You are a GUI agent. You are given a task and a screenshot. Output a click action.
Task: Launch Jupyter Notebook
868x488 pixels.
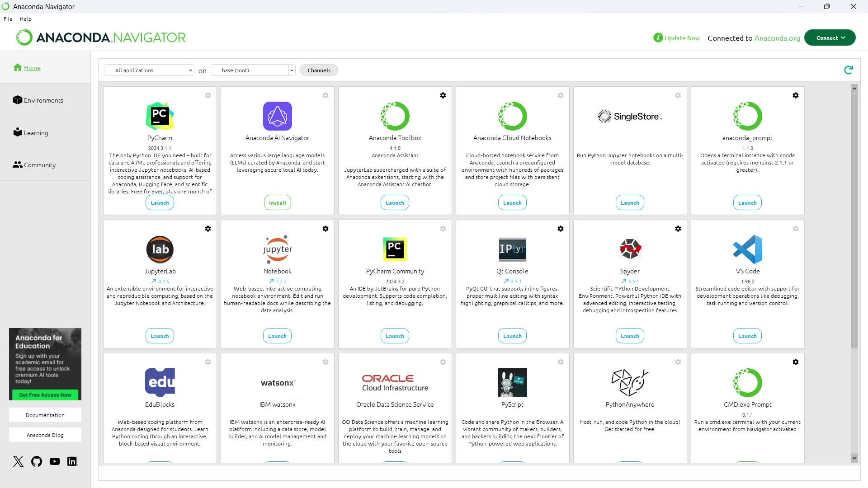(x=278, y=336)
